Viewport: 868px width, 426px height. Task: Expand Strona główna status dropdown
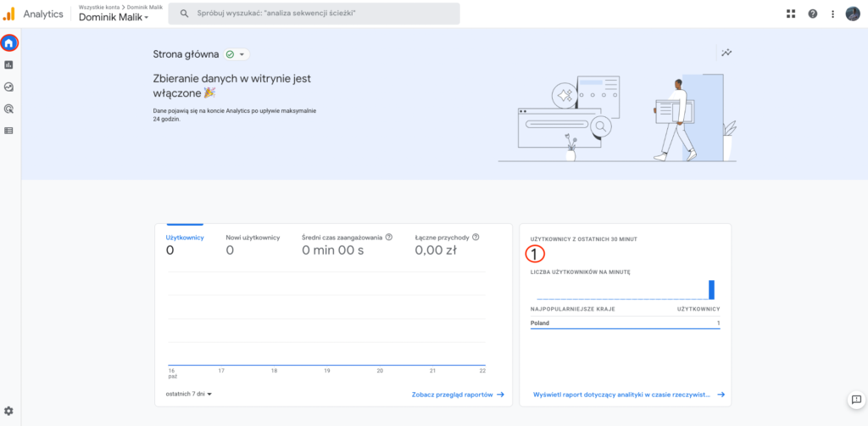click(236, 54)
